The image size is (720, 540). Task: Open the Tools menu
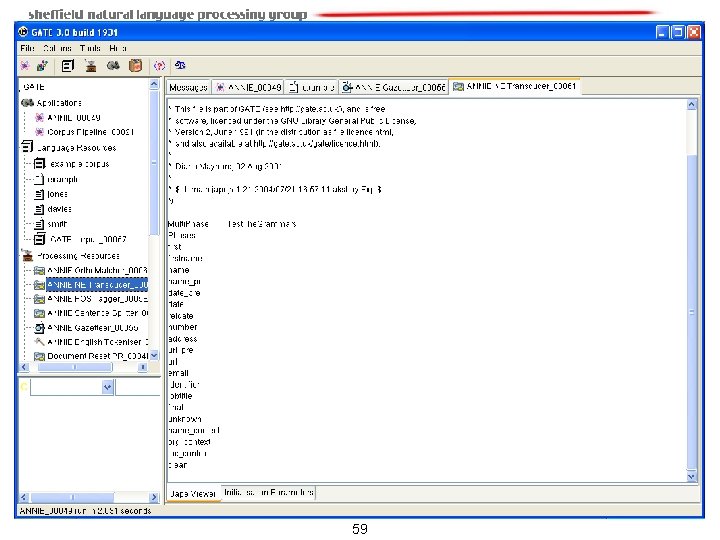click(x=90, y=48)
